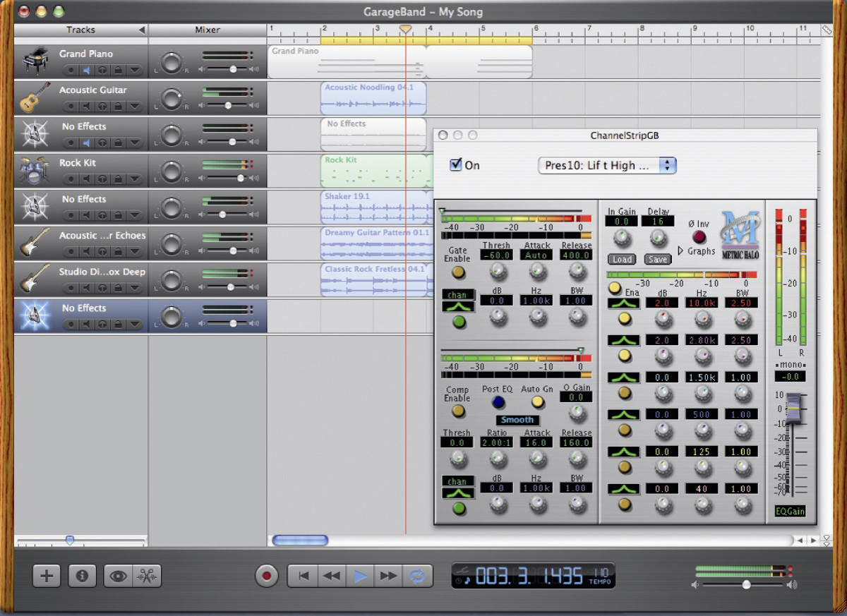Click the Mixer column header
Image resolution: width=847 pixels, height=616 pixels.
click(x=208, y=30)
